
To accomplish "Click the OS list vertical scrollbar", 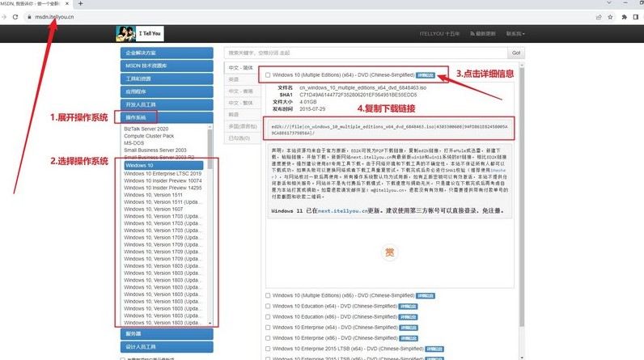I will coord(210,227).
